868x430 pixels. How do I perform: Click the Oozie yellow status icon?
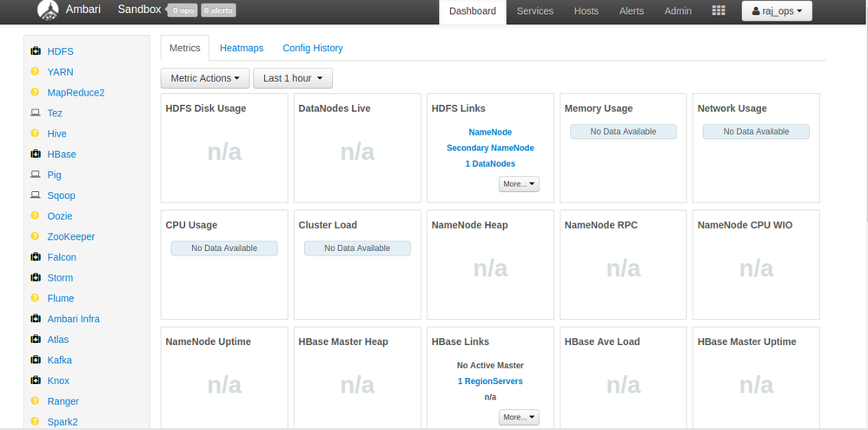pyautogui.click(x=36, y=215)
